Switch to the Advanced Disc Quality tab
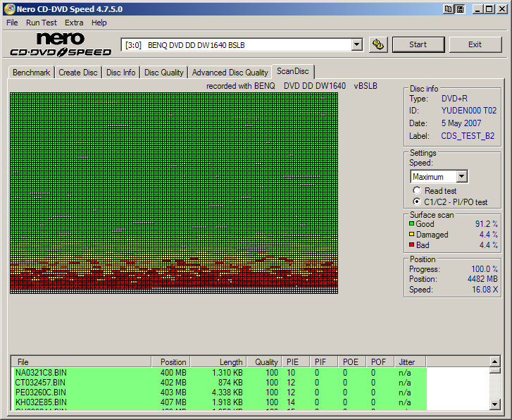This screenshot has height=420, width=512. (230, 73)
